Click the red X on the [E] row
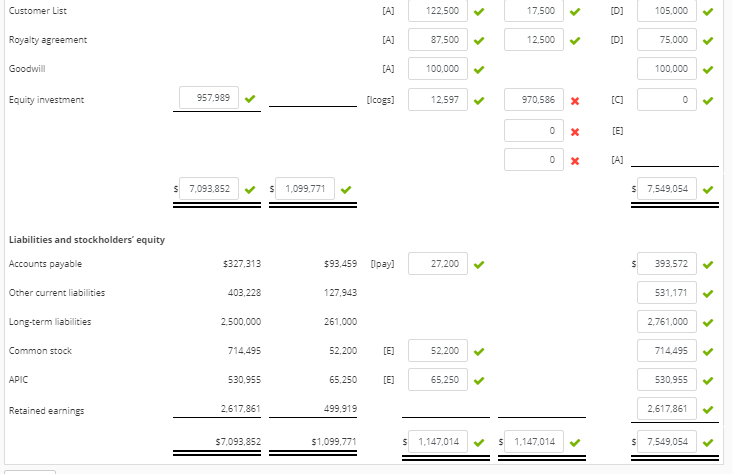Screen dimensions: 732x474 tap(575, 132)
